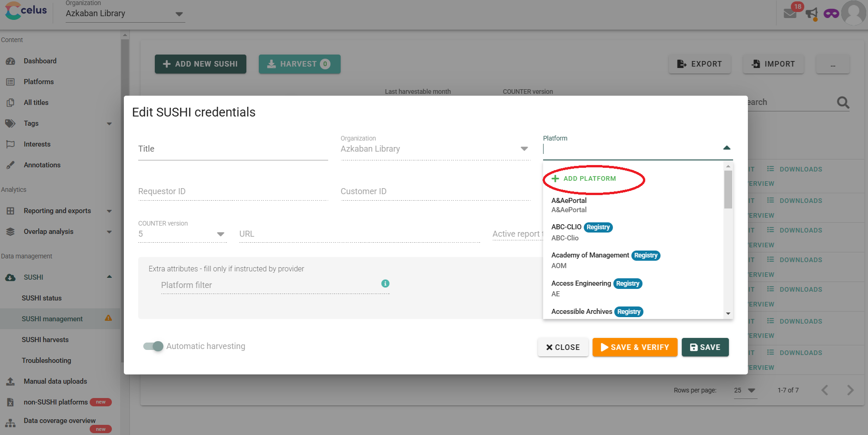Open the user avatar menu
Image resolution: width=868 pixels, height=435 pixels.
[853, 12]
